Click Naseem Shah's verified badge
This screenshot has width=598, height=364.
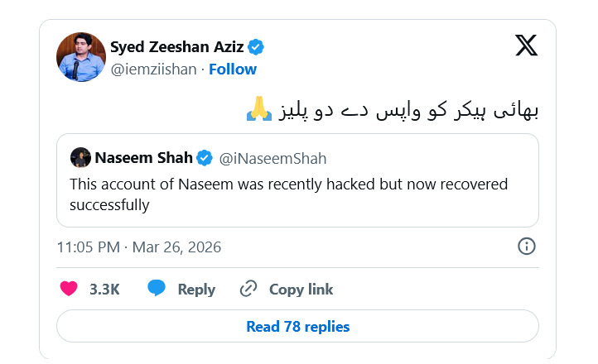pos(205,158)
